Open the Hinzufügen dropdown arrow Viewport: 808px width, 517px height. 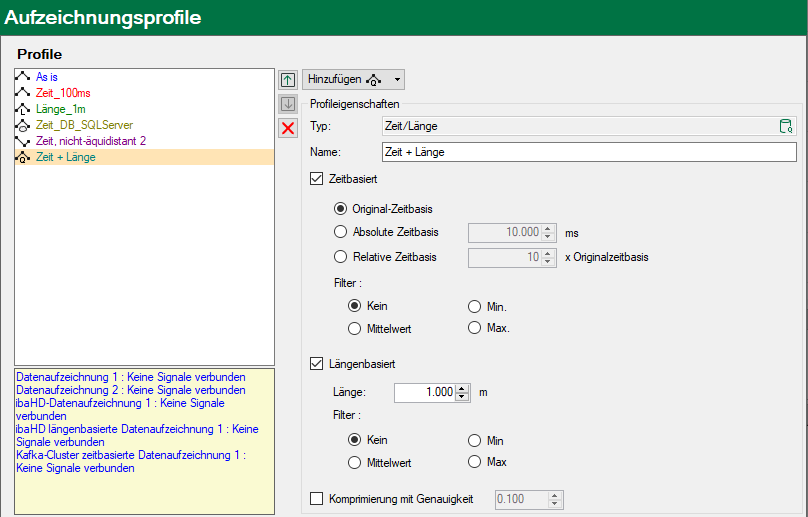[x=398, y=79]
